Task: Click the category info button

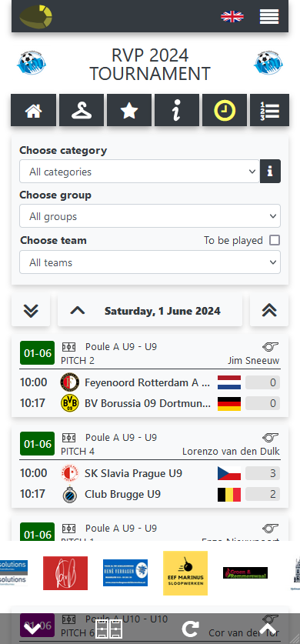Action: tap(270, 172)
